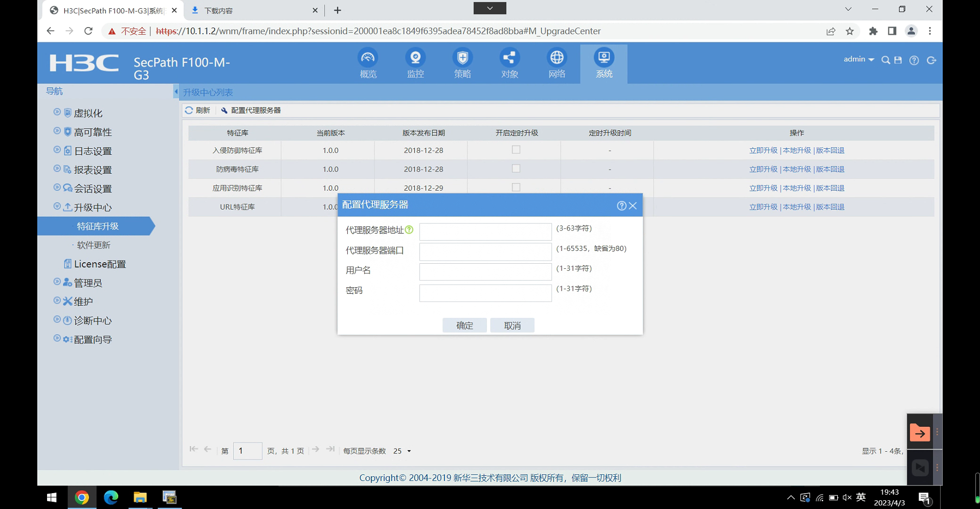Enable scheduled upgrade for 应用识别特征库
980x509 pixels.
tap(516, 187)
